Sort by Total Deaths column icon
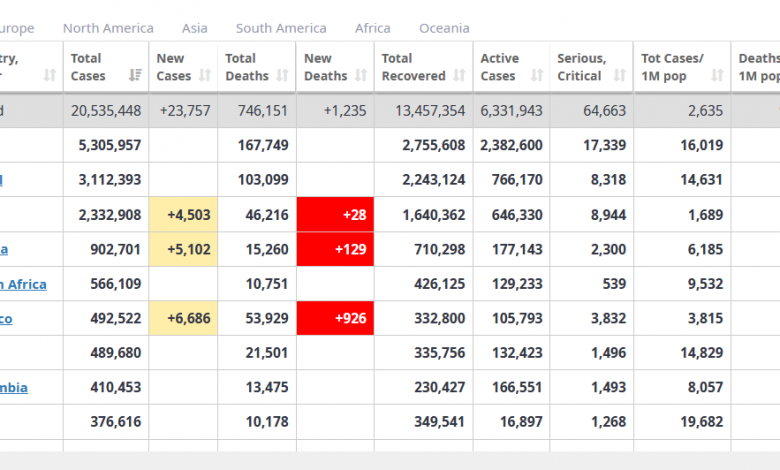780x470 pixels. 283,75
